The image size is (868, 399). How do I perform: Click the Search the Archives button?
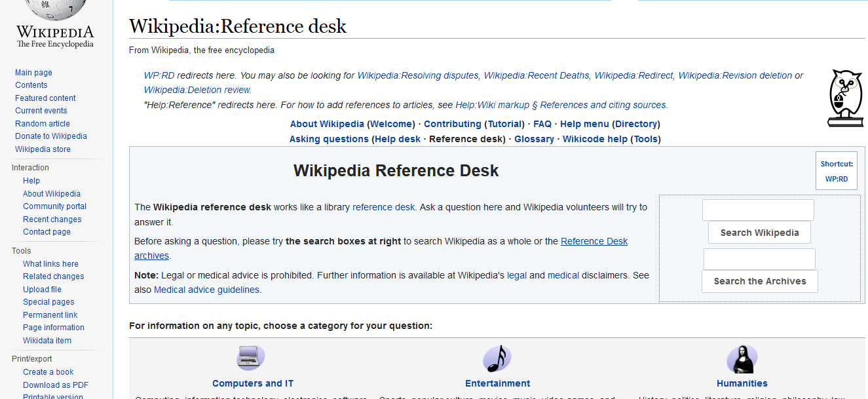coord(760,281)
